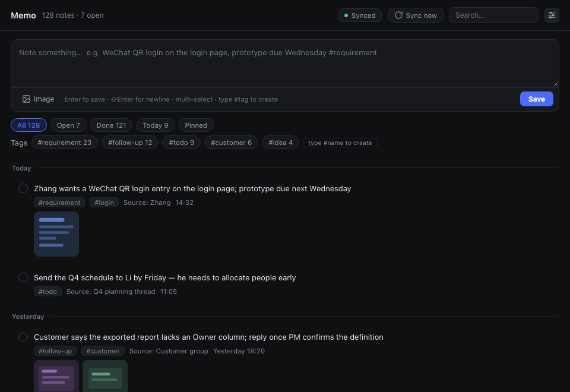Click 'Source: Zhang' on the first note
This screenshot has height=392, width=570.
click(147, 203)
